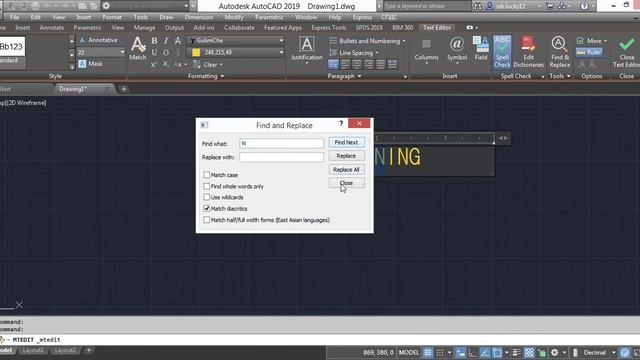Image resolution: width=640 pixels, height=360 pixels.
Task: Open the Find & Replace tool
Action: click(x=560, y=52)
